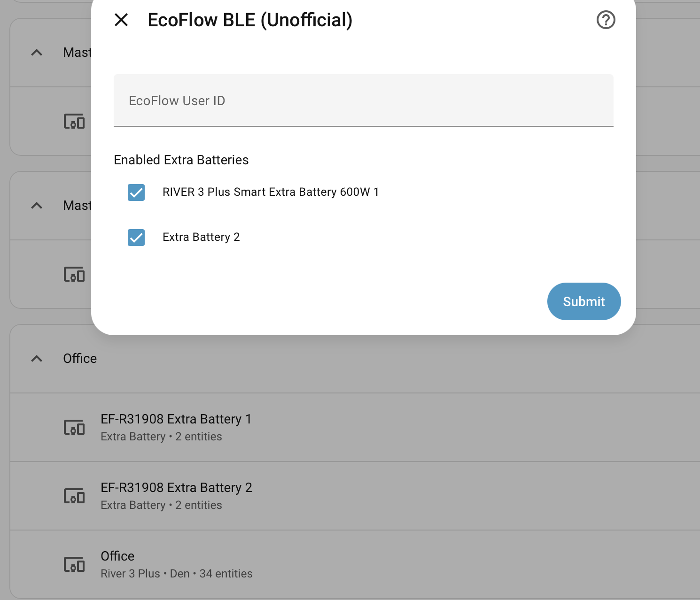Click device icon for EF-R31908 Extra Battery 1
The width and height of the screenshot is (700, 600).
point(74,428)
